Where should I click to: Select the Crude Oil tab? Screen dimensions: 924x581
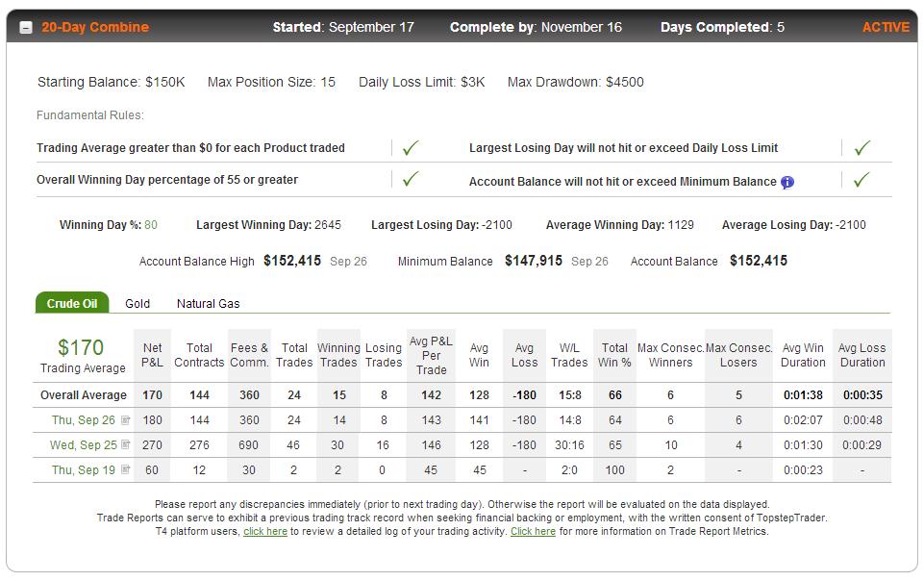tap(72, 303)
